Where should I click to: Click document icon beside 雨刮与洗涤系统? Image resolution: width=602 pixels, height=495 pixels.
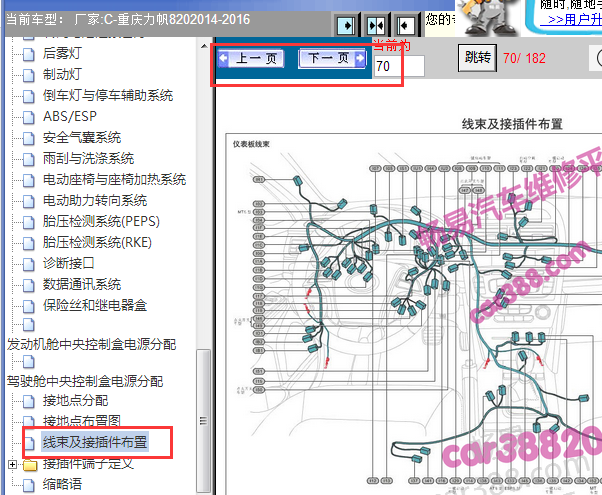[x=29, y=159]
